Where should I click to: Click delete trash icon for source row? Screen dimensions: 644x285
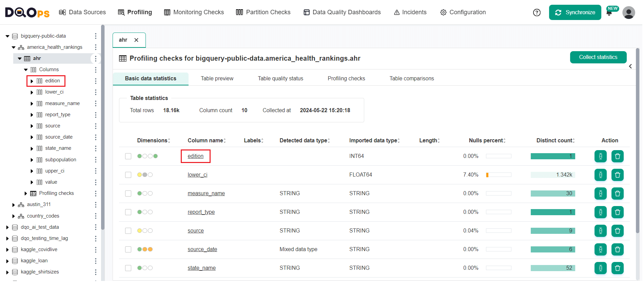(x=617, y=231)
